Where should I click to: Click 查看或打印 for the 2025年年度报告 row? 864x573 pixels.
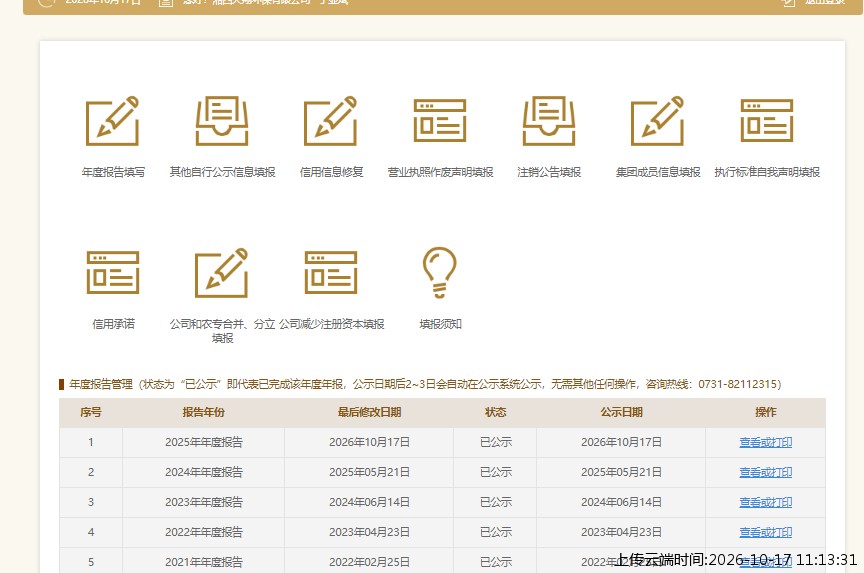coord(765,442)
